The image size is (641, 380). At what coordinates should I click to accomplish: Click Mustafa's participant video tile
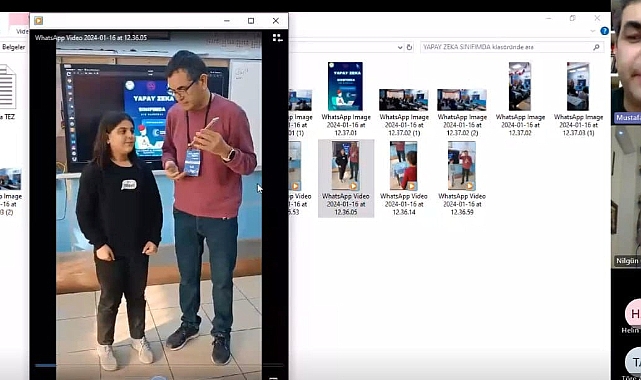[626, 61]
